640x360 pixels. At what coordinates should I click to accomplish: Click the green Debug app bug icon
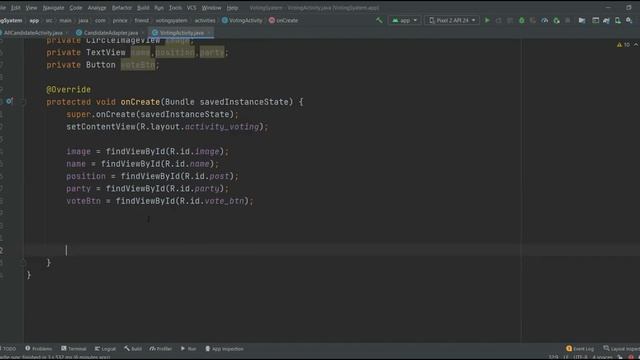521,20
